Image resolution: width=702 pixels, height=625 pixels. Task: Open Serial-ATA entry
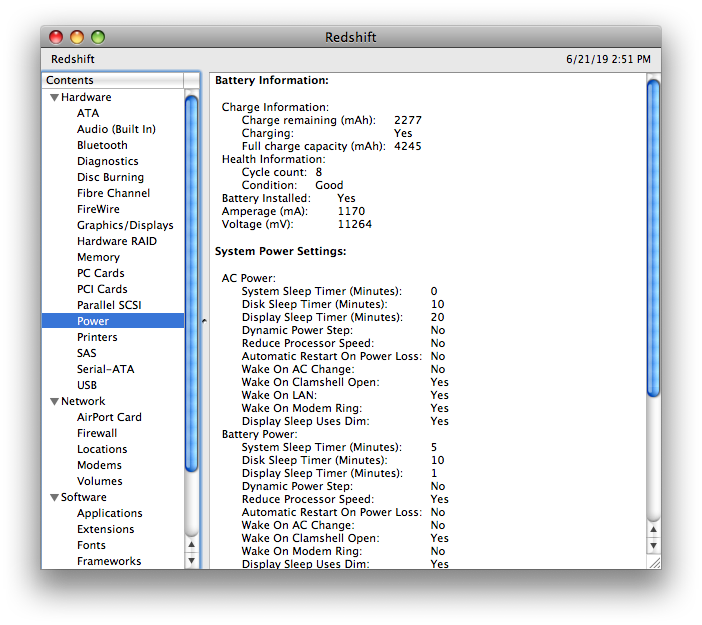point(105,369)
